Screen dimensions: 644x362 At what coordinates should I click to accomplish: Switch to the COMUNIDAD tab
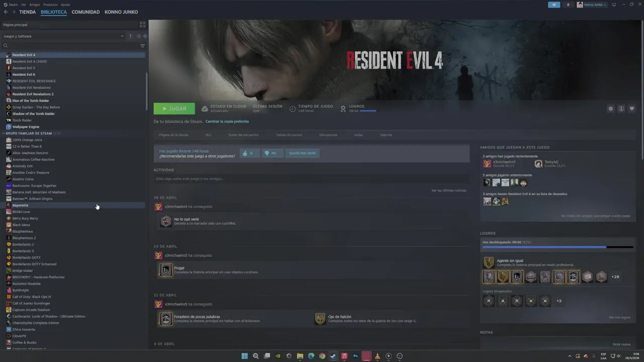point(86,12)
